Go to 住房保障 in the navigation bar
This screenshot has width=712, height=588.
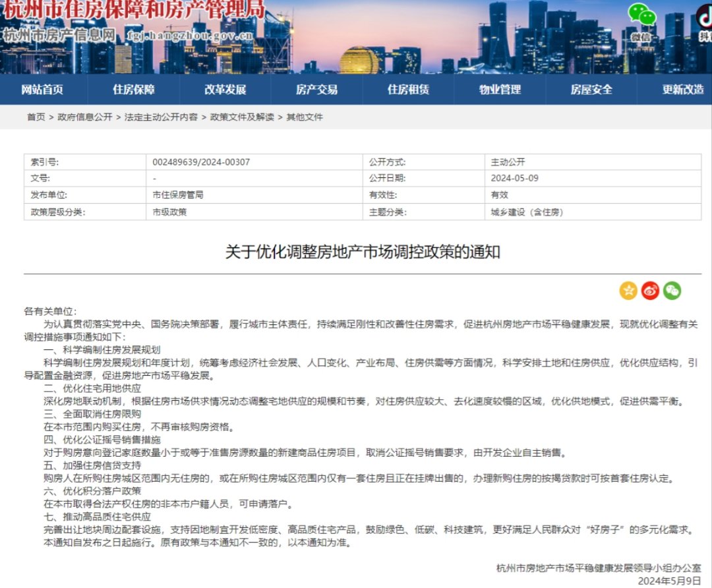[x=133, y=90]
